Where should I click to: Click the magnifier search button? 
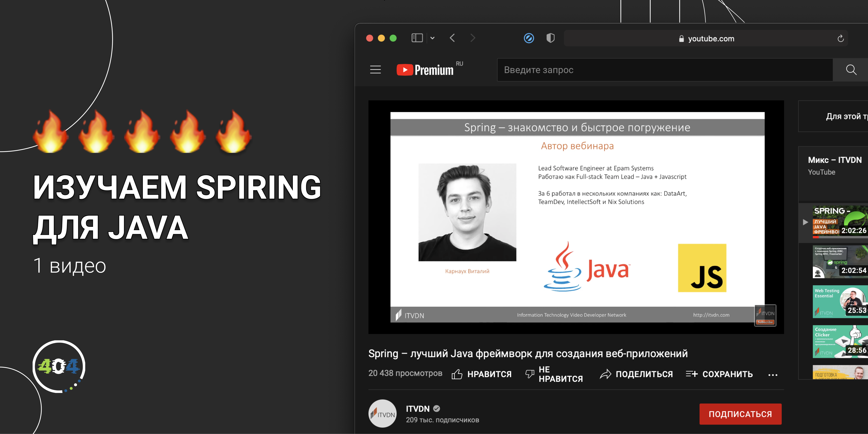(851, 70)
